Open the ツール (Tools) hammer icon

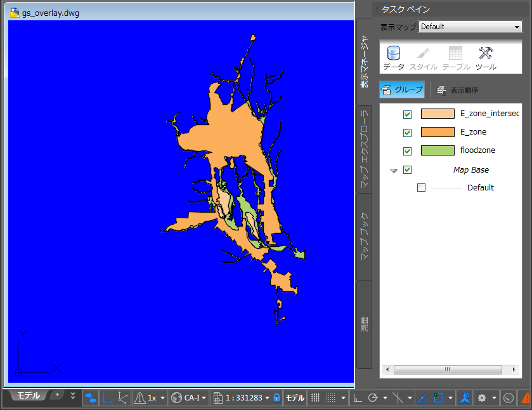[486, 58]
